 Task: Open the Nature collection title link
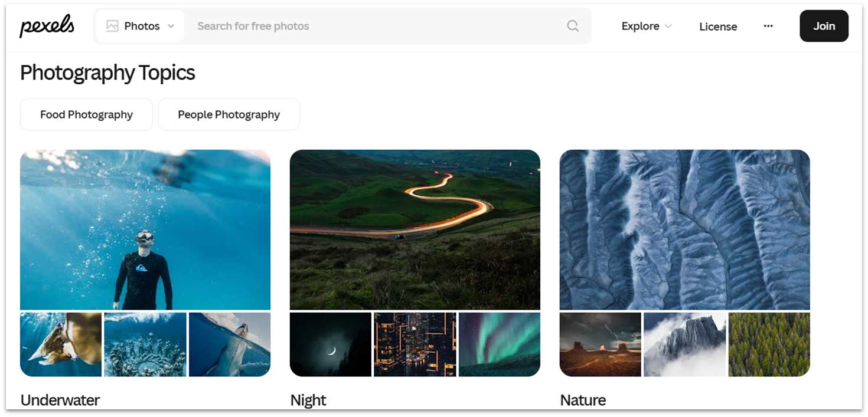tap(583, 400)
